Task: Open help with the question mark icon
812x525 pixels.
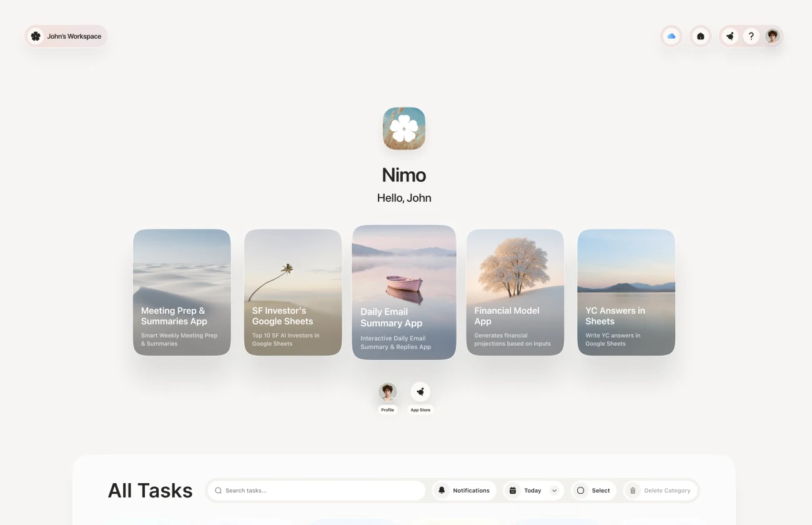Action: point(751,36)
